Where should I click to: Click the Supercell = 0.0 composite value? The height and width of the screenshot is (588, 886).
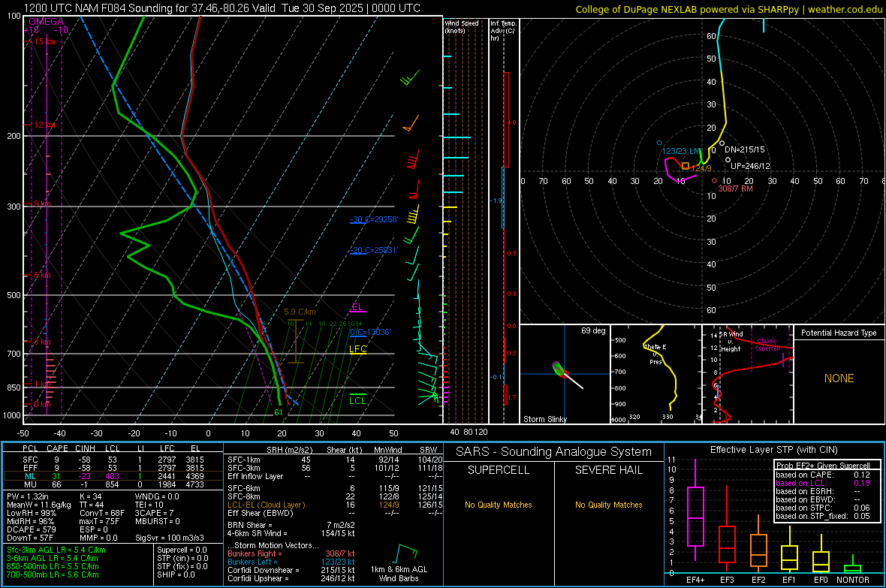(x=182, y=550)
